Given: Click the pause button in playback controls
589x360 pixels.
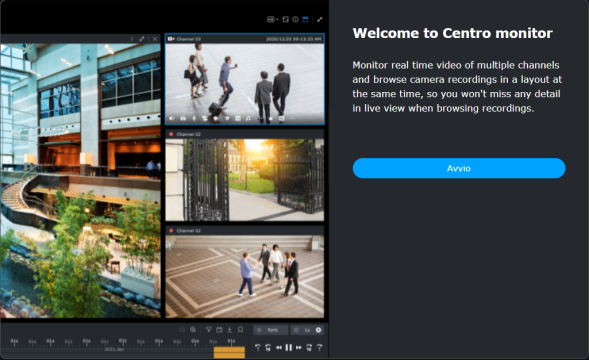Looking at the screenshot, I should point(288,348).
